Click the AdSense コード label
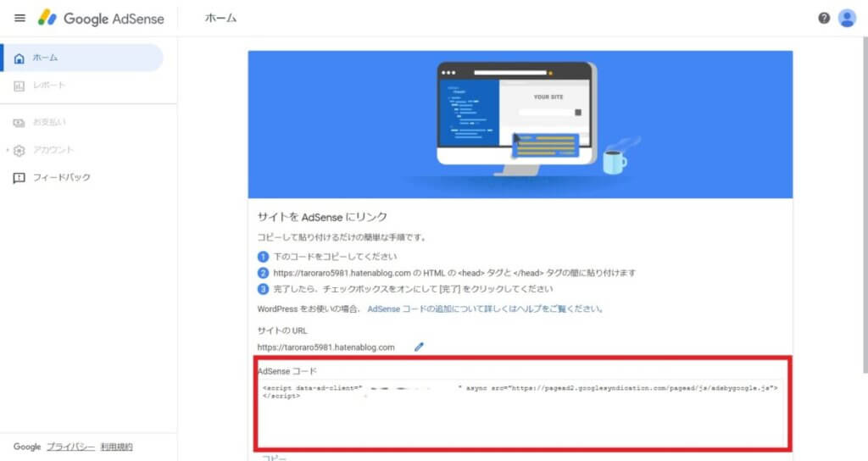This screenshot has width=868, height=461. (287, 371)
